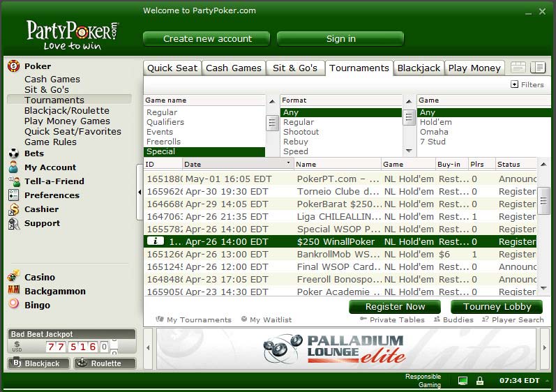Click the Preferences checklist icon
This screenshot has height=392, width=556.
(13, 195)
